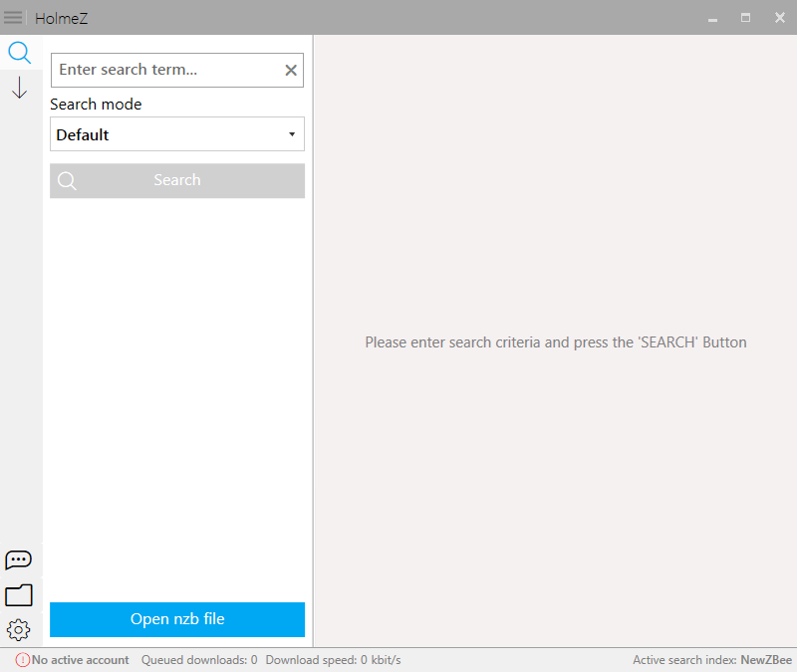Clear search term with the X icon
Screen dimensions: 797x672
pos(291,70)
